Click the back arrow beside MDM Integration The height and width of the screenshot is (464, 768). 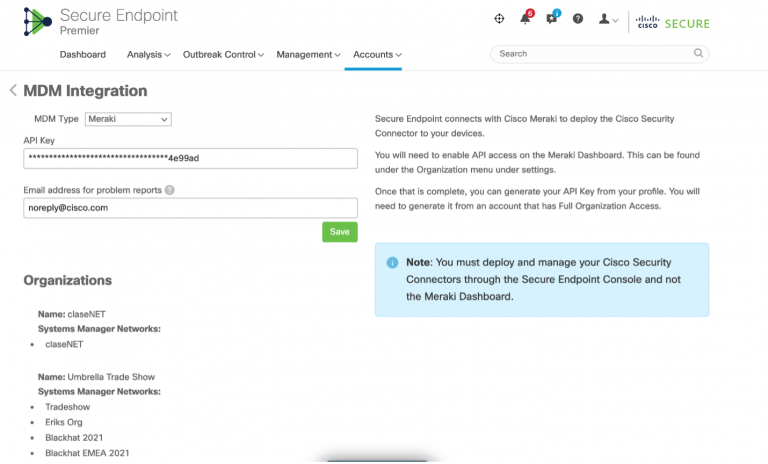pyautogui.click(x=13, y=91)
